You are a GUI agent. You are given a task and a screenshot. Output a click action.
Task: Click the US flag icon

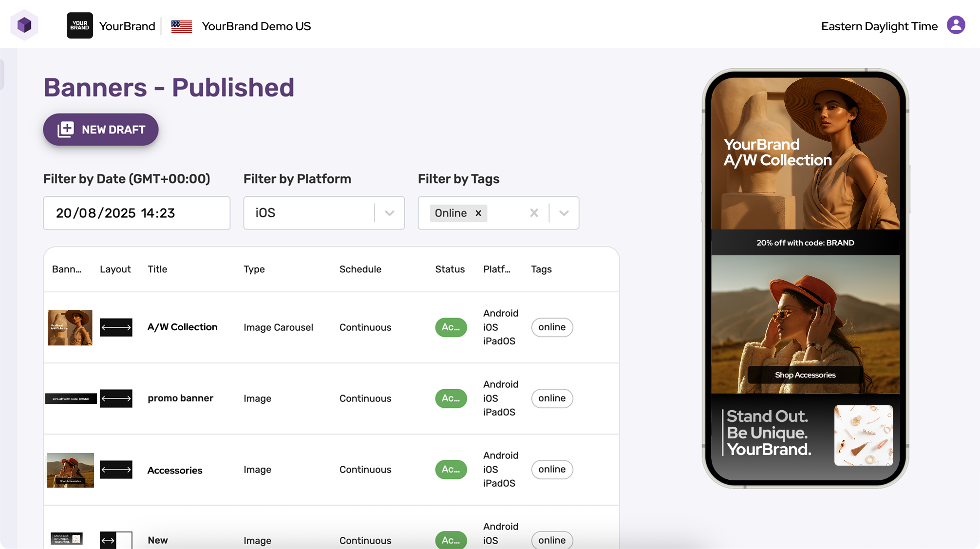(x=182, y=26)
